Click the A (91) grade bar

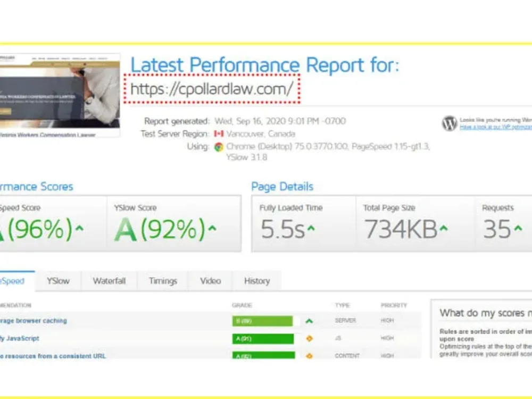[263, 338]
